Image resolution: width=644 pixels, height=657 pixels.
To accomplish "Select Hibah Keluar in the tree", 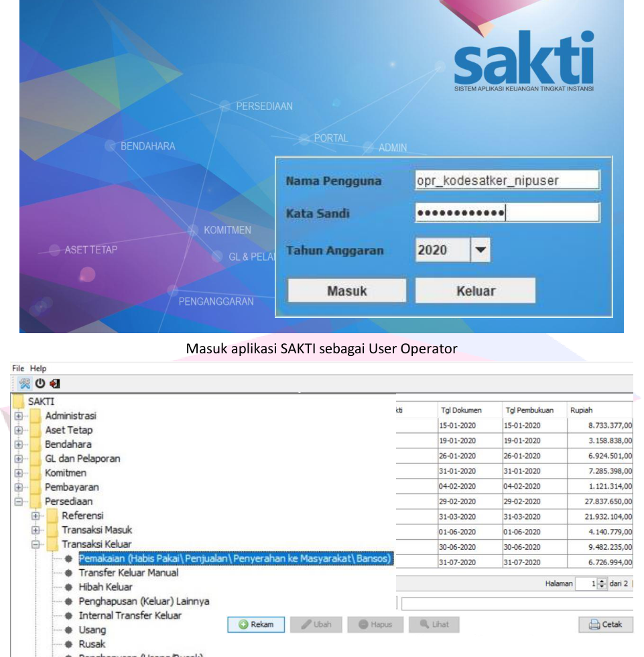I will coord(106,587).
